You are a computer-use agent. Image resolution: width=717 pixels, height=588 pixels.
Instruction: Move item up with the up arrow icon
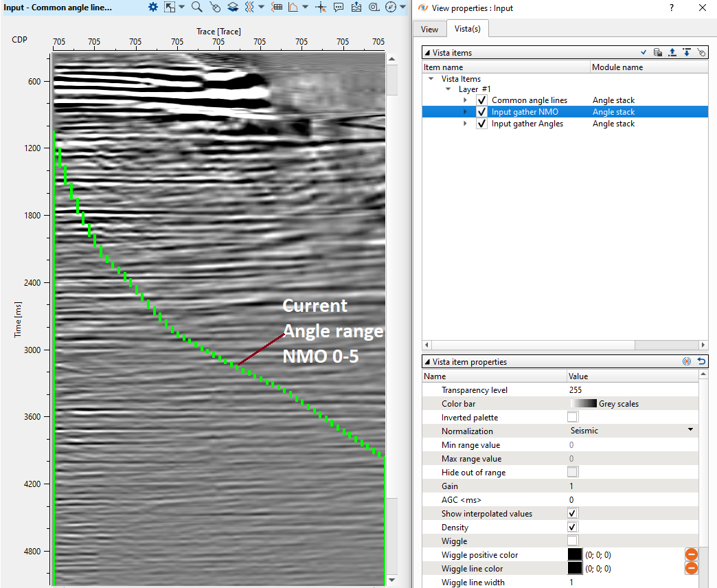tap(672, 52)
